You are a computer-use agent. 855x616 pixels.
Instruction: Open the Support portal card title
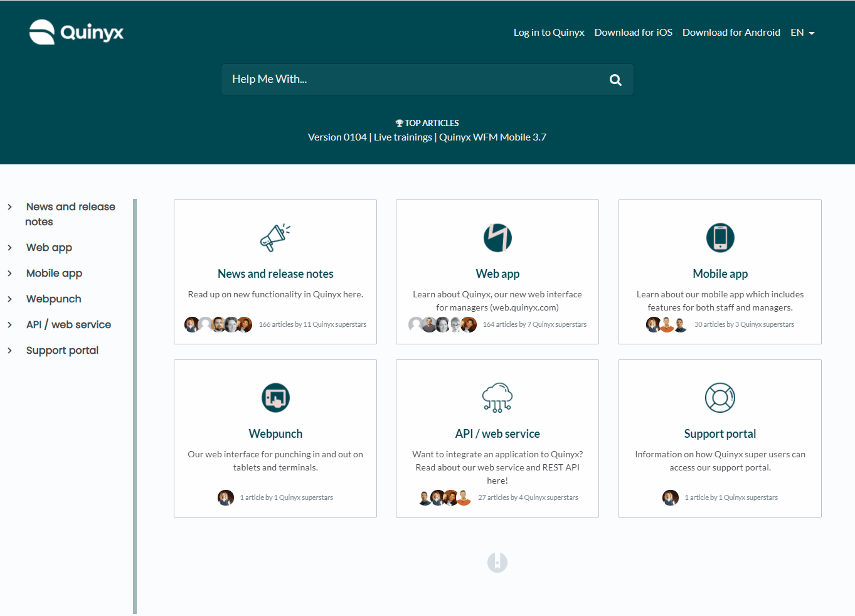tap(720, 434)
